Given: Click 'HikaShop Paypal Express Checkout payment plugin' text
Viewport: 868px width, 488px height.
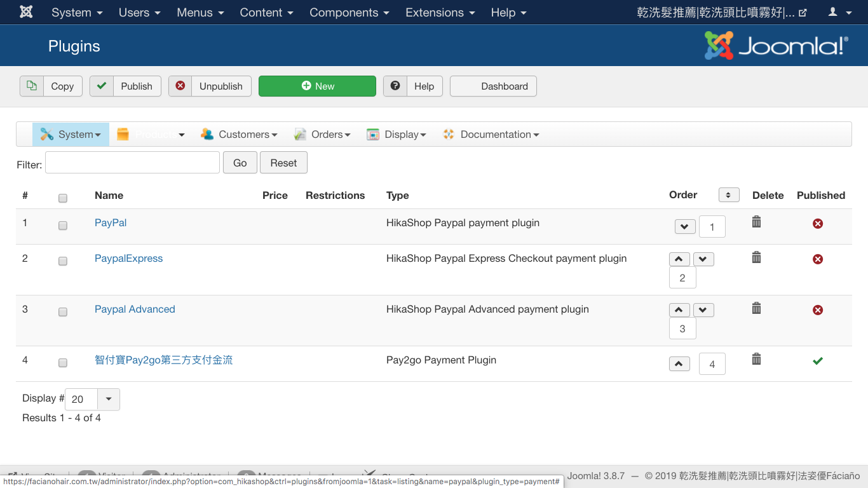Looking at the screenshot, I should (x=506, y=259).
